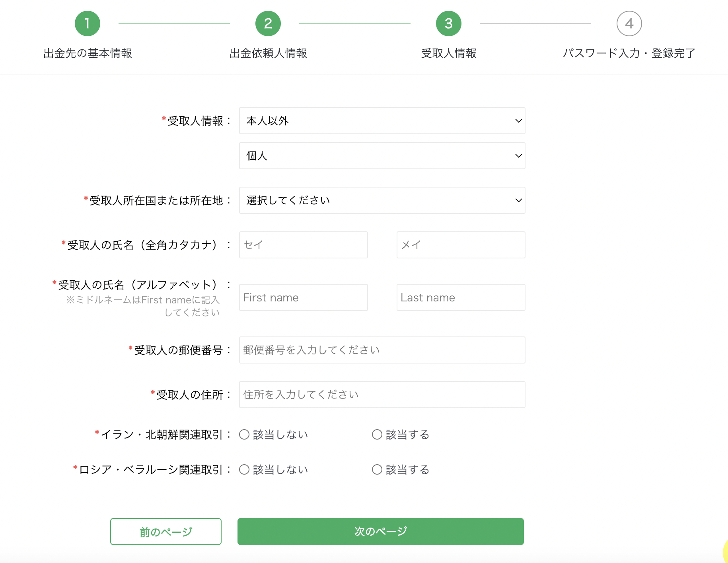Select 該当しない for ロシア・ベラルーシ関連取引
The image size is (728, 563).
pyautogui.click(x=244, y=469)
